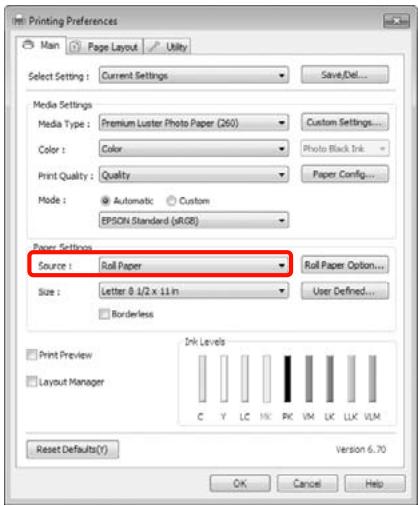Click the Reset Defaults button
418x506 pixels.
[72, 449]
